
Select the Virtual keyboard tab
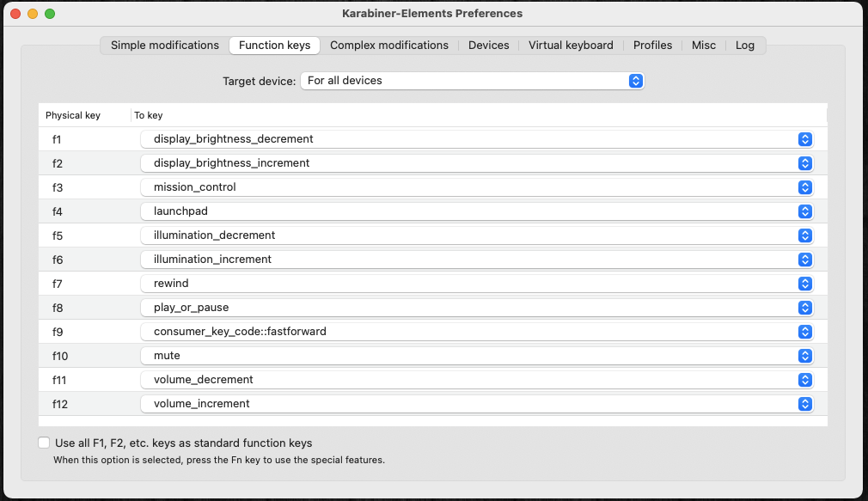pos(571,46)
